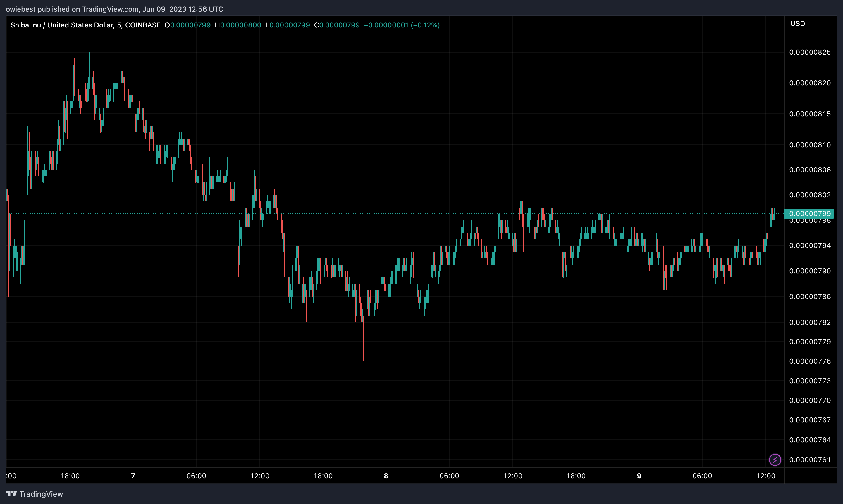The image size is (843, 504).
Task: Click the TradingView wordmark at bottom left
Action: click(41, 494)
